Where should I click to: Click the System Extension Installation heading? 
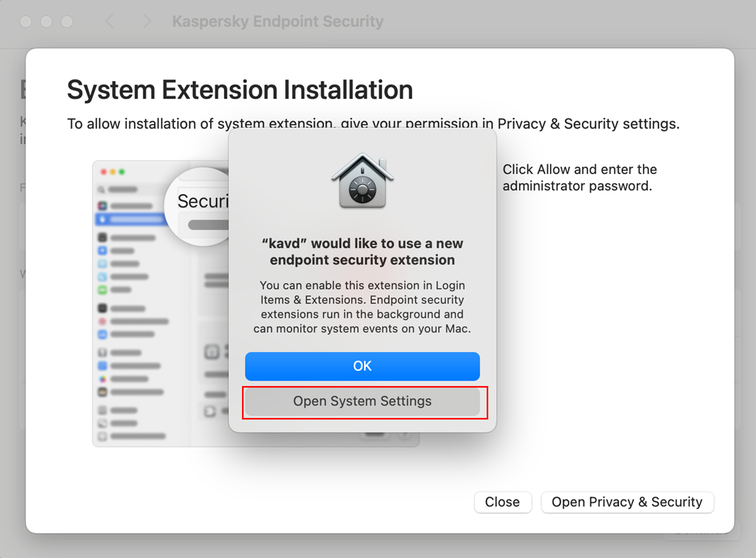[240, 90]
